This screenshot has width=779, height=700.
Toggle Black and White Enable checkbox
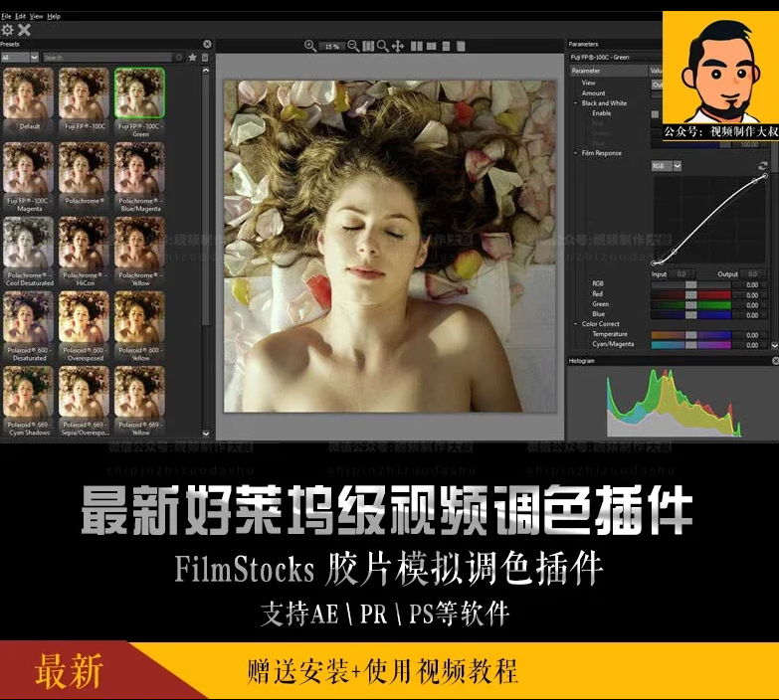(655, 113)
